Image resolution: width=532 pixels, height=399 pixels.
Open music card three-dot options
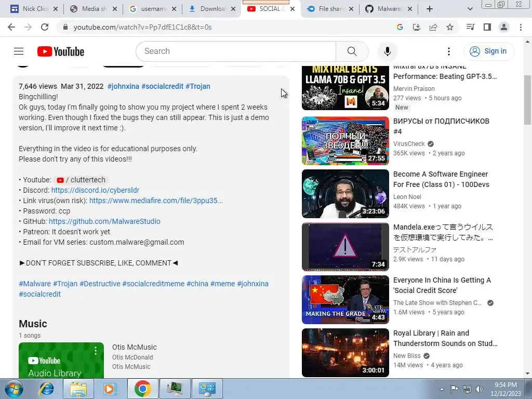pos(96,351)
